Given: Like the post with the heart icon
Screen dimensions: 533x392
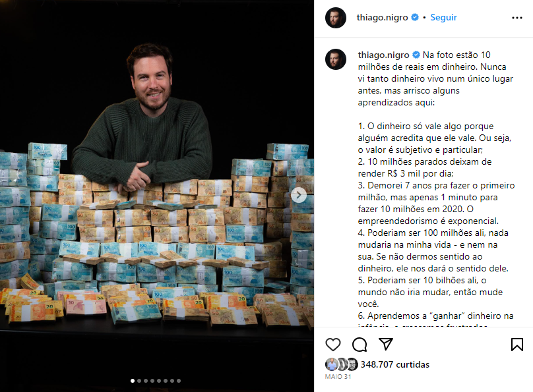Looking at the screenshot, I should tap(332, 345).
